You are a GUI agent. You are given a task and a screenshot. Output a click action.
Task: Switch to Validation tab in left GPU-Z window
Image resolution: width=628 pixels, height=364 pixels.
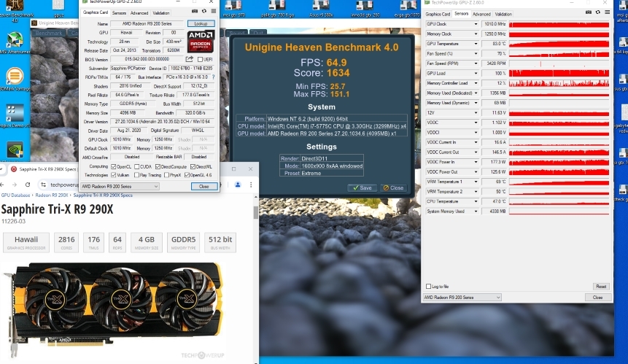161,13
